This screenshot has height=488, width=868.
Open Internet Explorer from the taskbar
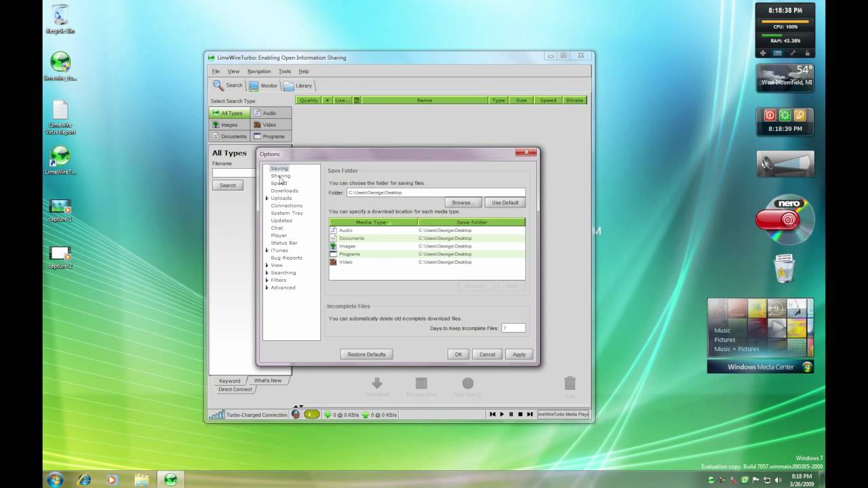[84, 480]
